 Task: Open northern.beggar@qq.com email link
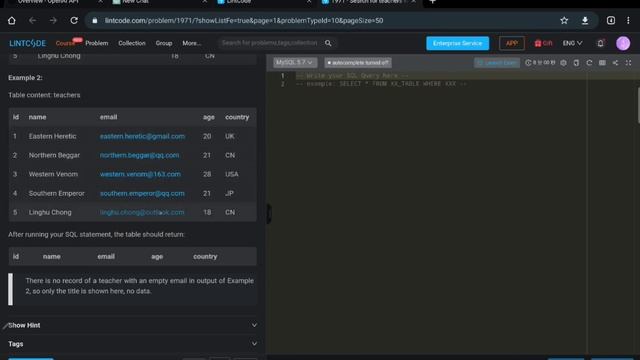(x=139, y=156)
